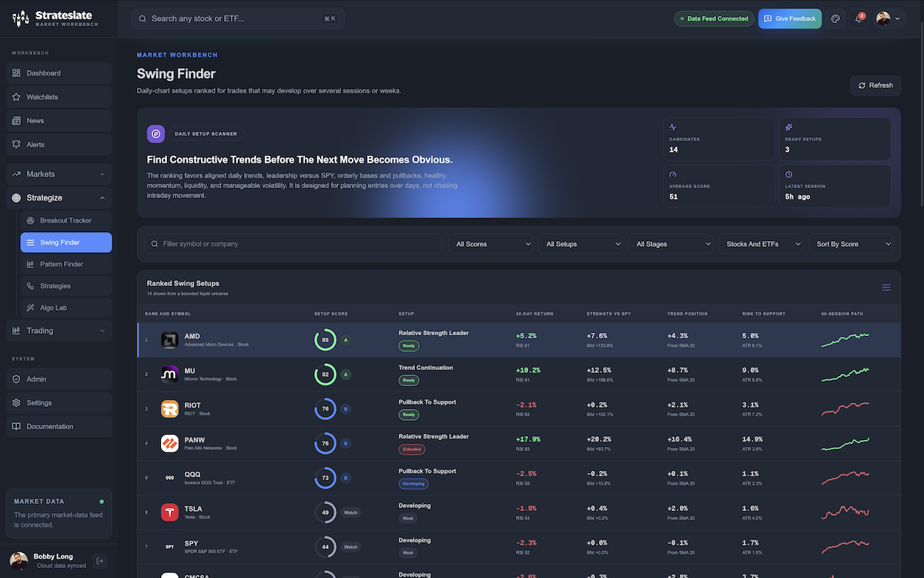Image resolution: width=924 pixels, height=578 pixels.
Task: Open the All Scores dropdown
Action: pos(491,244)
